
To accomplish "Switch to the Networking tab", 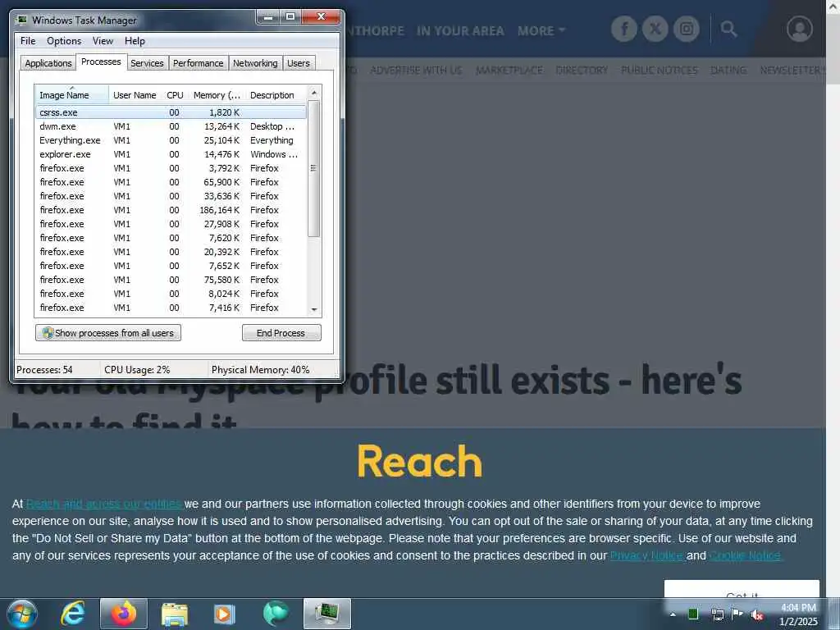I will [255, 63].
